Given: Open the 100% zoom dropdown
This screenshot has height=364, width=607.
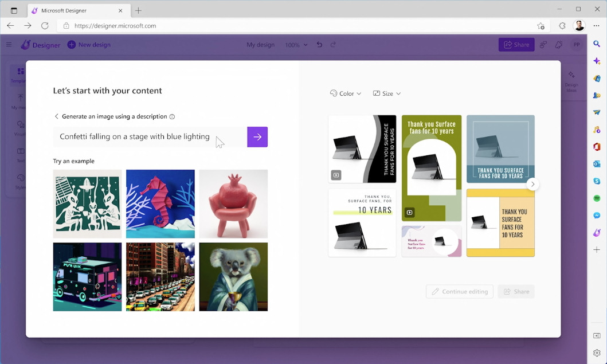Looking at the screenshot, I should tap(296, 45).
